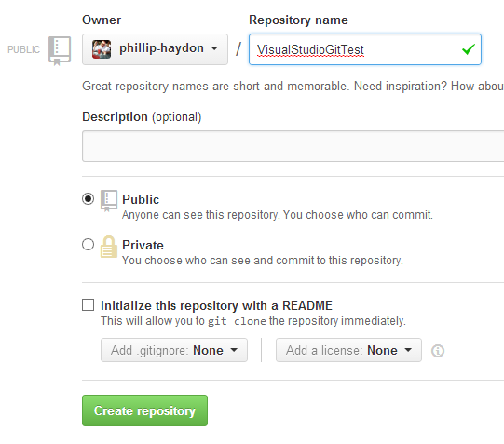Open the Add a license dropdown
This screenshot has height=444, width=504.
(348, 350)
